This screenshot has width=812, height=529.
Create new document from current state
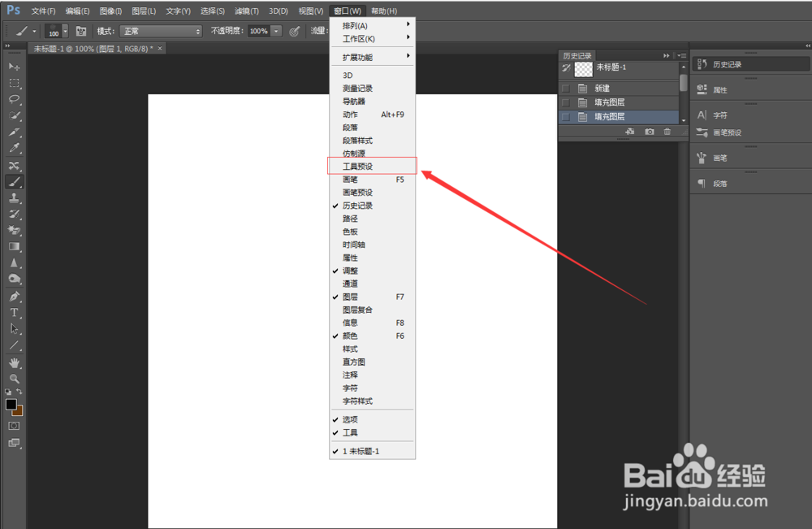(630, 132)
